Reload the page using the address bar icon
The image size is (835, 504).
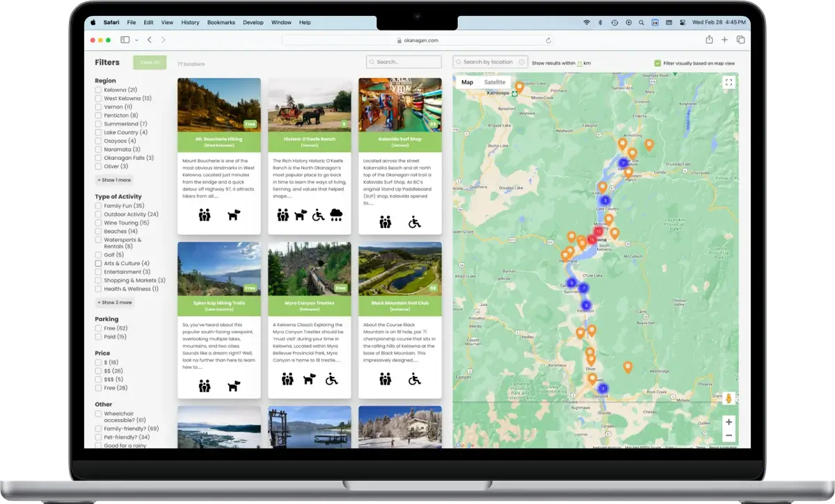coord(549,40)
